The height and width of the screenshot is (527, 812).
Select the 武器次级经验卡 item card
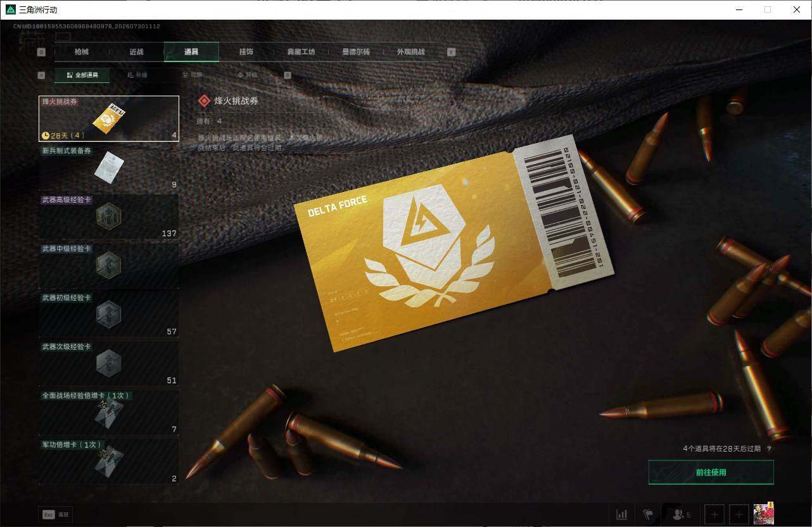tap(109, 364)
